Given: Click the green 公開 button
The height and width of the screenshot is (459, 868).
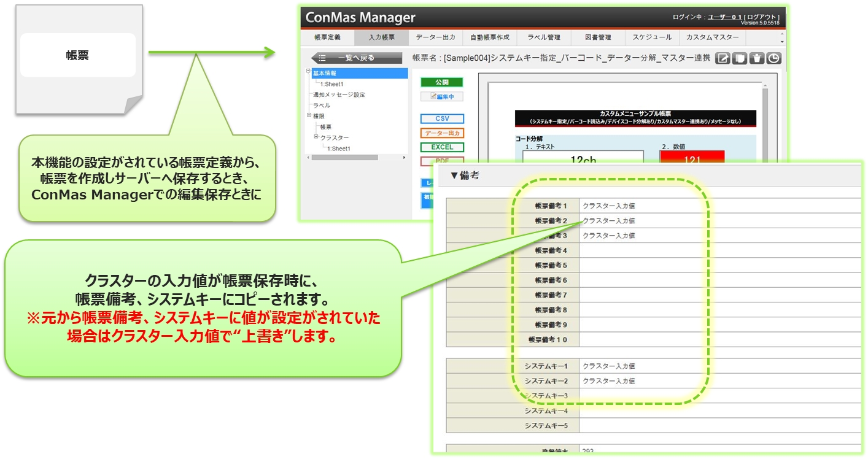Looking at the screenshot, I should point(441,82).
